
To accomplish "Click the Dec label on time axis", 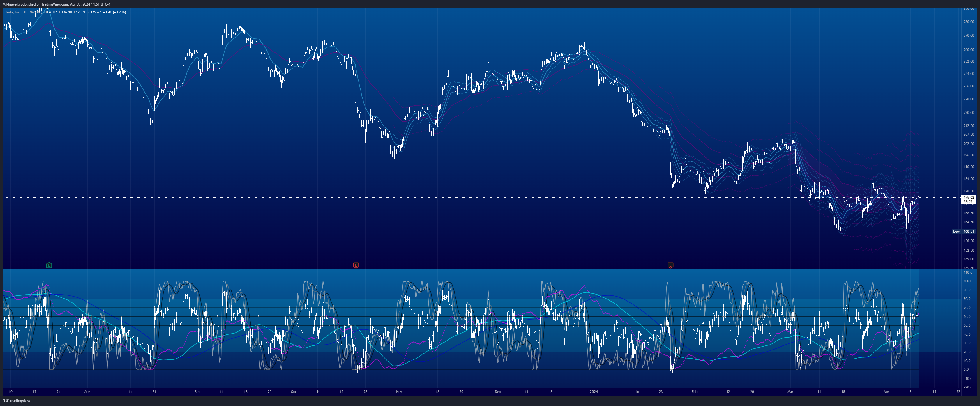I will pyautogui.click(x=498, y=391).
